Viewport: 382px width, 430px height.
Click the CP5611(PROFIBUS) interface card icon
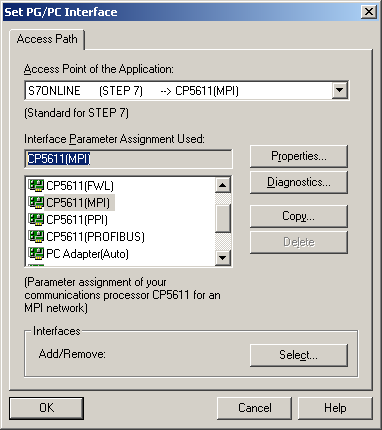pyautogui.click(x=36, y=237)
